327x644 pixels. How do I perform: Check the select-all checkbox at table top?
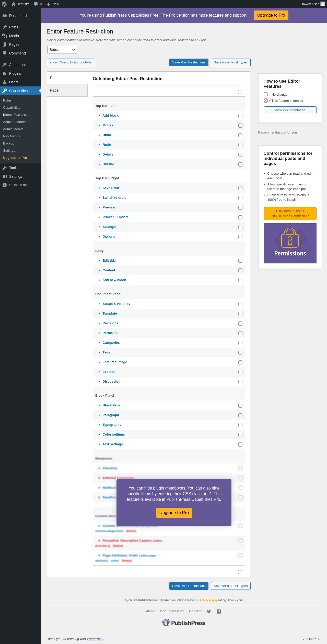pyautogui.click(x=240, y=92)
